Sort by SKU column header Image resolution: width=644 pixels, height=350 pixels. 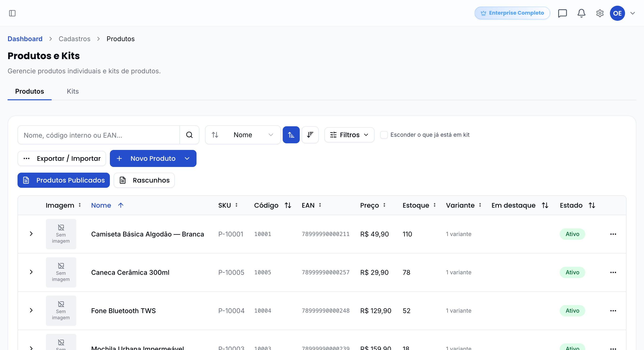[x=228, y=206]
